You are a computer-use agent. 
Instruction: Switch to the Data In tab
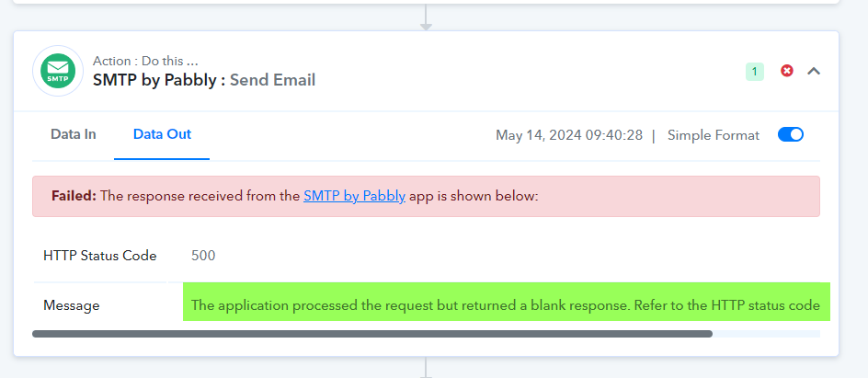pyautogui.click(x=73, y=134)
